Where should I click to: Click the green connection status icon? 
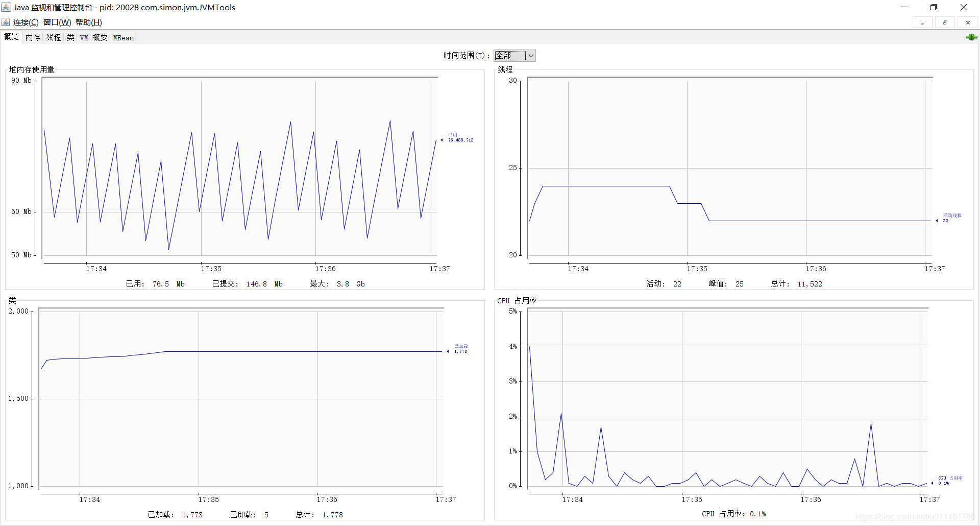(x=971, y=37)
